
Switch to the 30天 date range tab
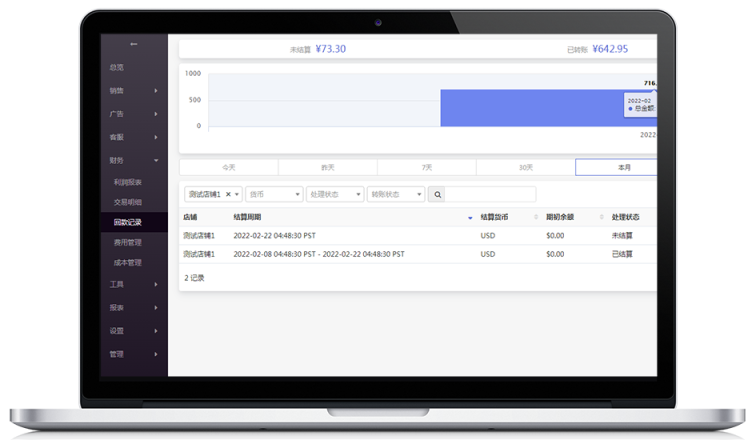(x=526, y=167)
